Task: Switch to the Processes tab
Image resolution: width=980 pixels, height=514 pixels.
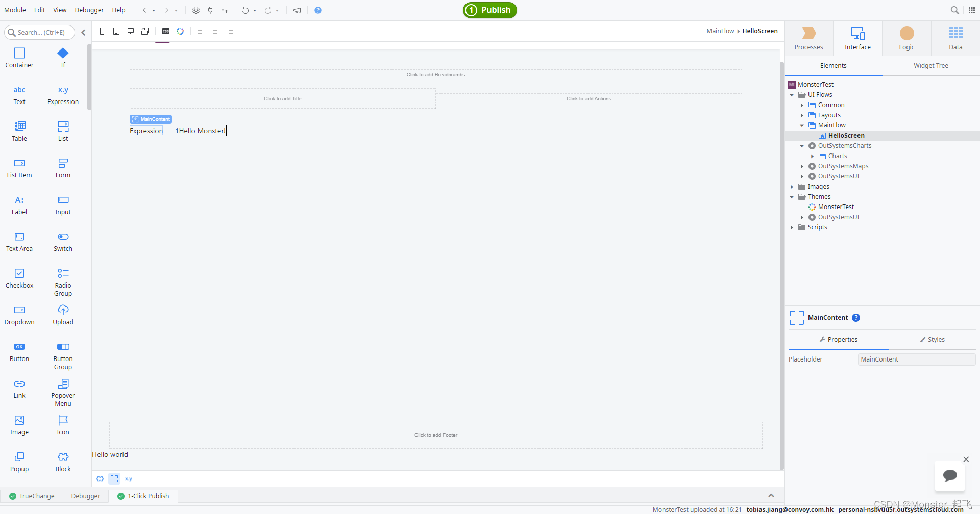Action: click(x=808, y=38)
